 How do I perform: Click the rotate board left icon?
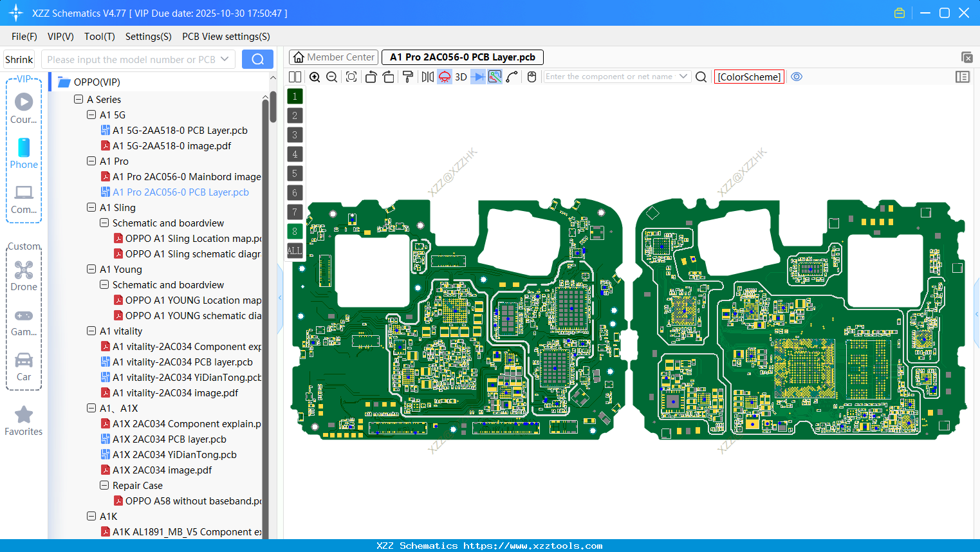(371, 77)
